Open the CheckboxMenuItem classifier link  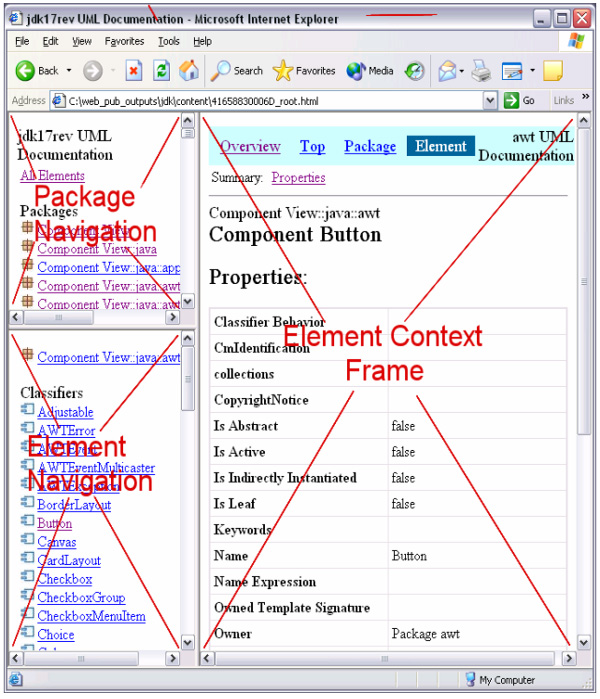point(91,616)
